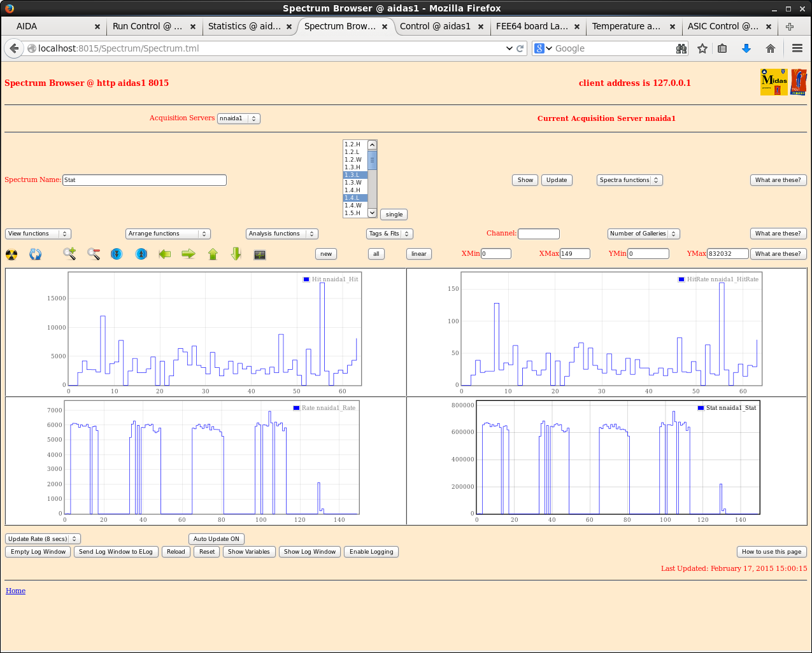The image size is (812, 653).
Task: Click the zoom in magnifier icon
Action: (69, 254)
